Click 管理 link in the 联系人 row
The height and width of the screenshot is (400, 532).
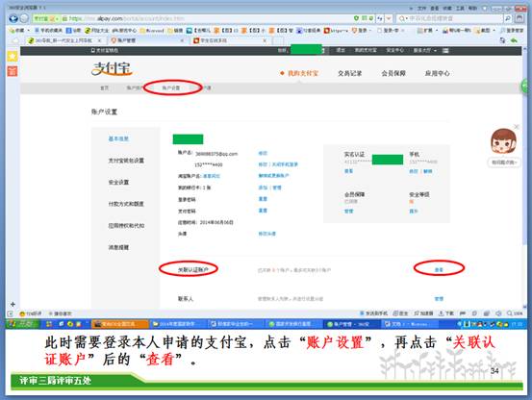pyautogui.click(x=439, y=299)
